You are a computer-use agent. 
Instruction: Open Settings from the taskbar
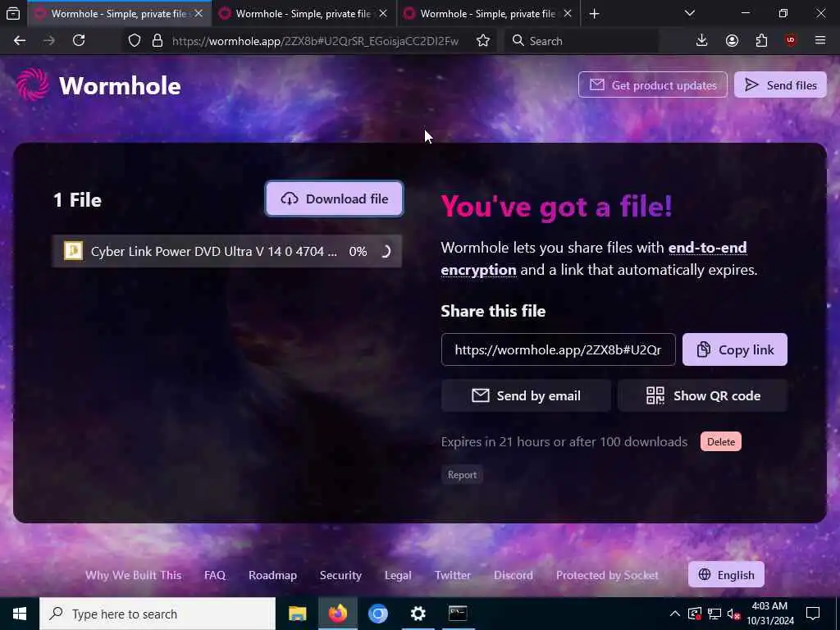click(x=418, y=614)
